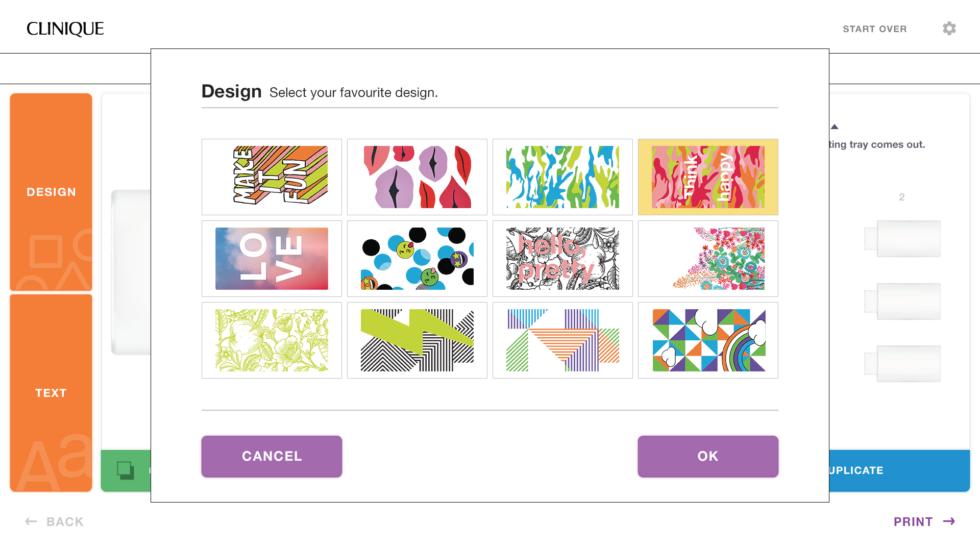
Task: Switch to the Text tab
Action: click(x=51, y=393)
